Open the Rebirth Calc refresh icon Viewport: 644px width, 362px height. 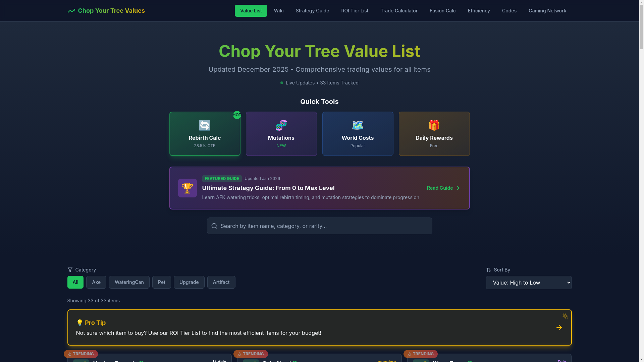click(x=205, y=125)
